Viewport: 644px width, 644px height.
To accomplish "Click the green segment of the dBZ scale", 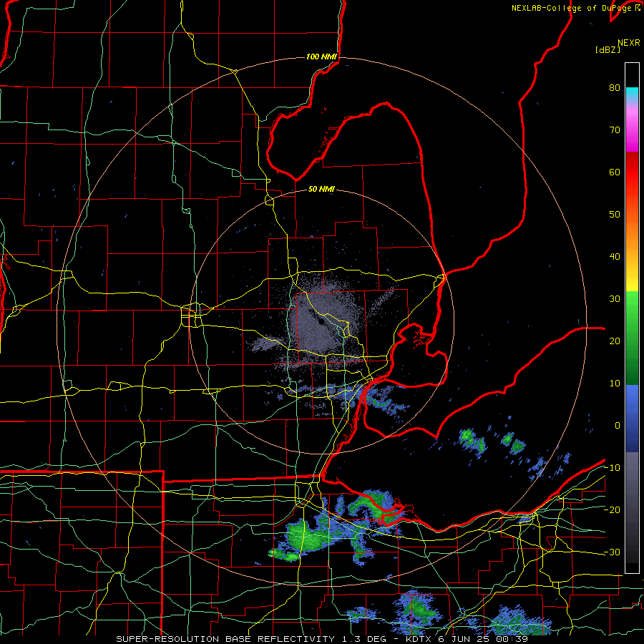I will (x=632, y=338).
